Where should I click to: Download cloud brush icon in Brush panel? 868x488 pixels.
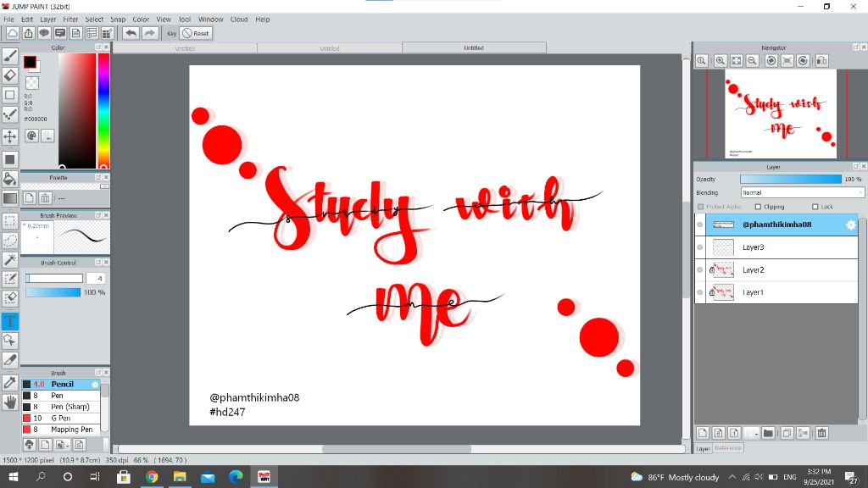(30, 444)
